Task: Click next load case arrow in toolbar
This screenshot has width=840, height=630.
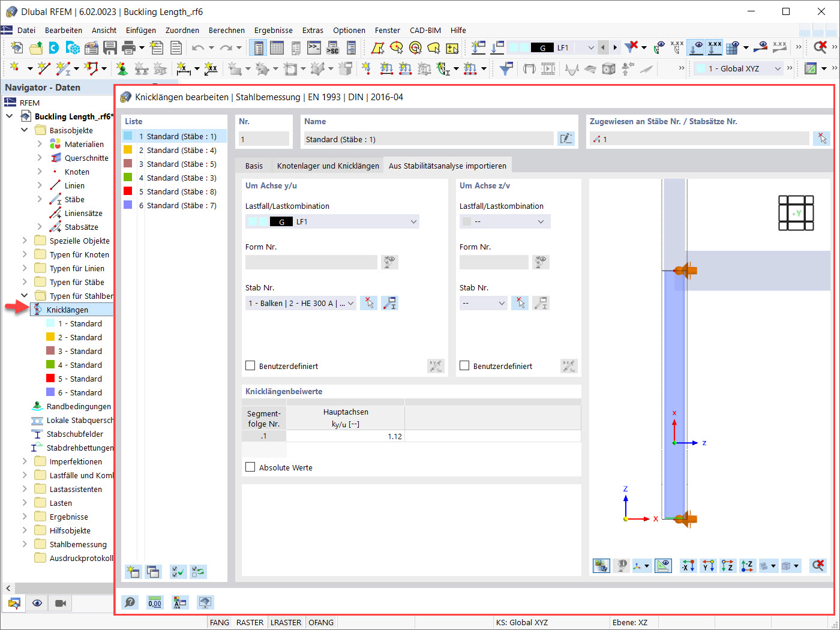Action: coord(615,47)
